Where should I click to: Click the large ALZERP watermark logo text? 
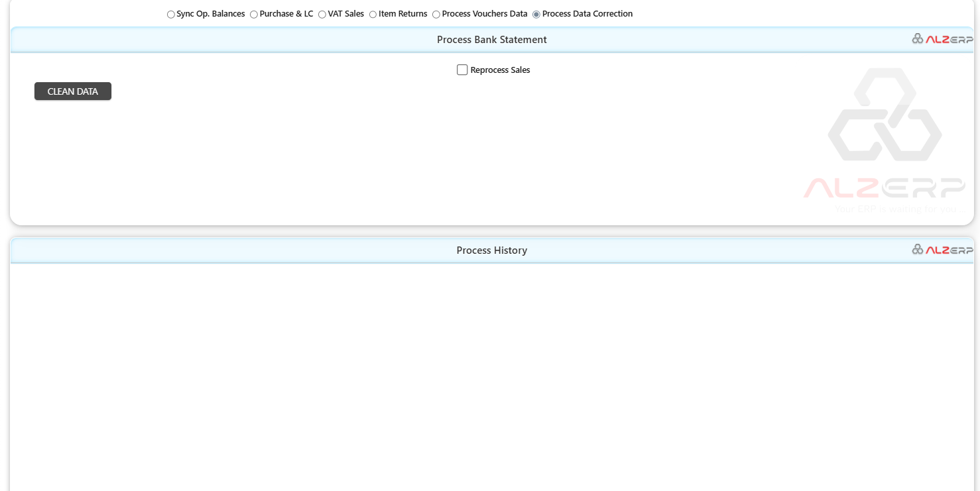[x=885, y=188]
